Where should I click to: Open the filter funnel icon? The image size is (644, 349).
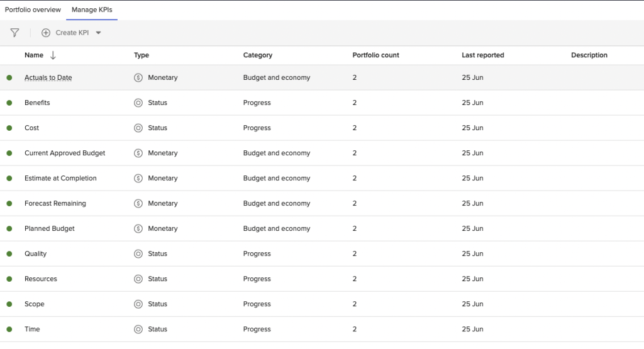coord(14,33)
